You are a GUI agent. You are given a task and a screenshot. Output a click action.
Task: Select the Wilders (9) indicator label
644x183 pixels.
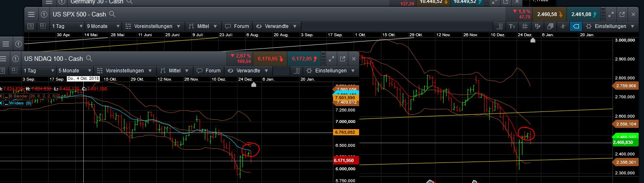(x=21, y=103)
